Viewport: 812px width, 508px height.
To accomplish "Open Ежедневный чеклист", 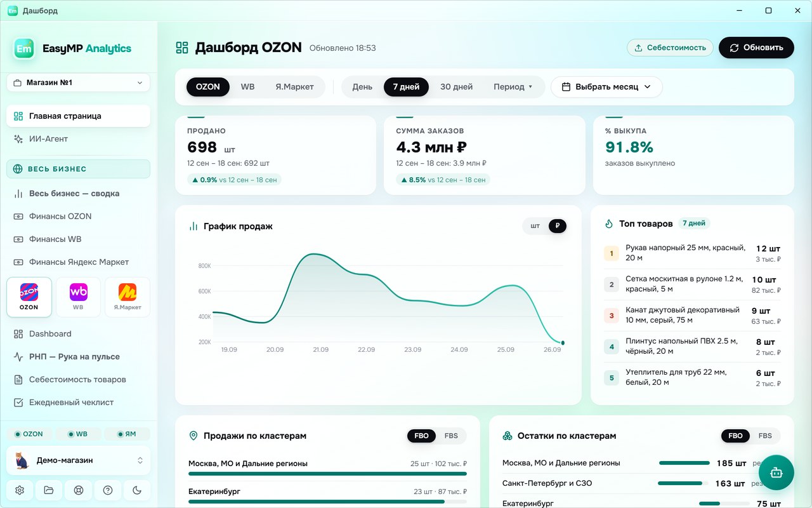I will [x=79, y=403].
